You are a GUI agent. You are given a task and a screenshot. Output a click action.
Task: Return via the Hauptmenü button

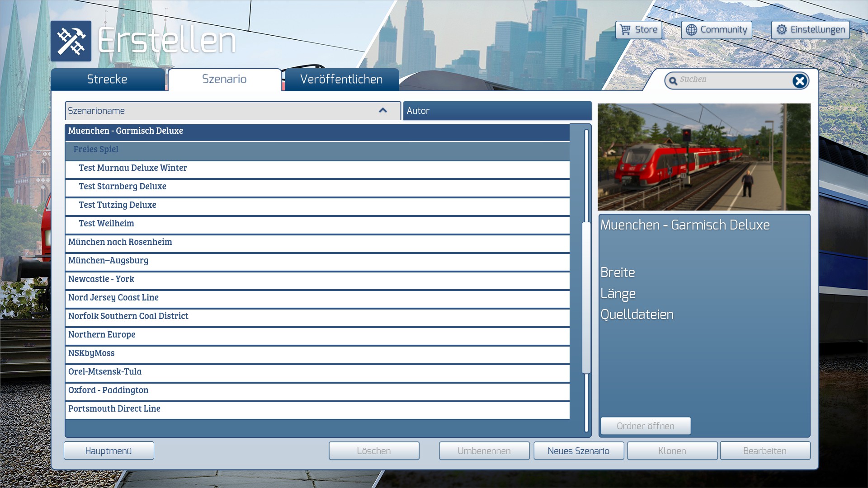point(108,451)
